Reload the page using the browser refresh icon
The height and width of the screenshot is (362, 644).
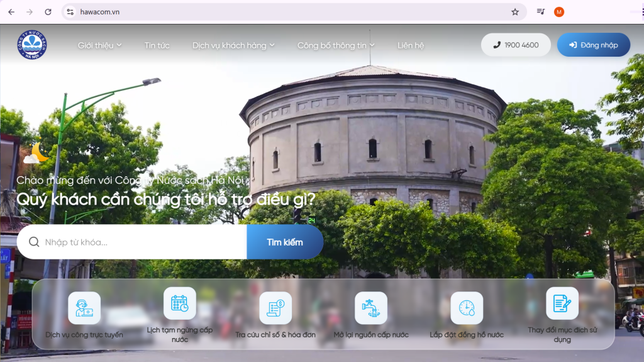[x=48, y=12]
